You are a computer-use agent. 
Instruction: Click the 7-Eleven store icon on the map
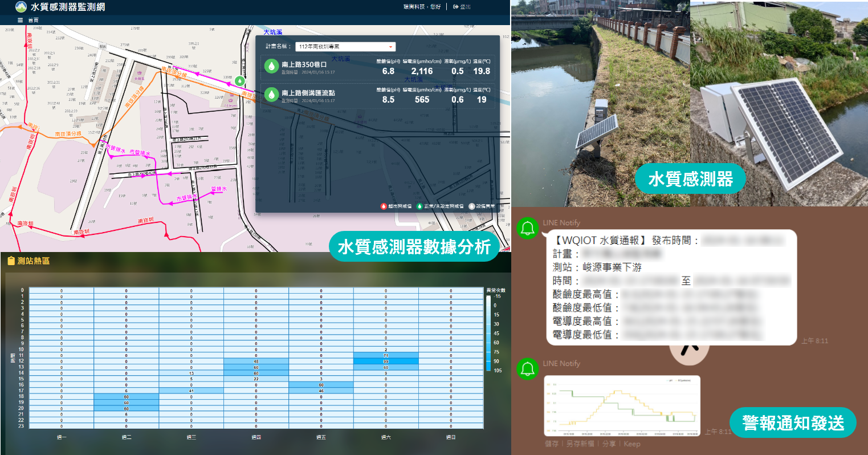click(x=231, y=99)
